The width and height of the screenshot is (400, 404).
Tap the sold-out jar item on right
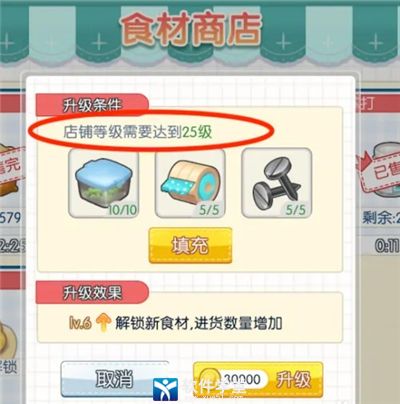(x=382, y=170)
